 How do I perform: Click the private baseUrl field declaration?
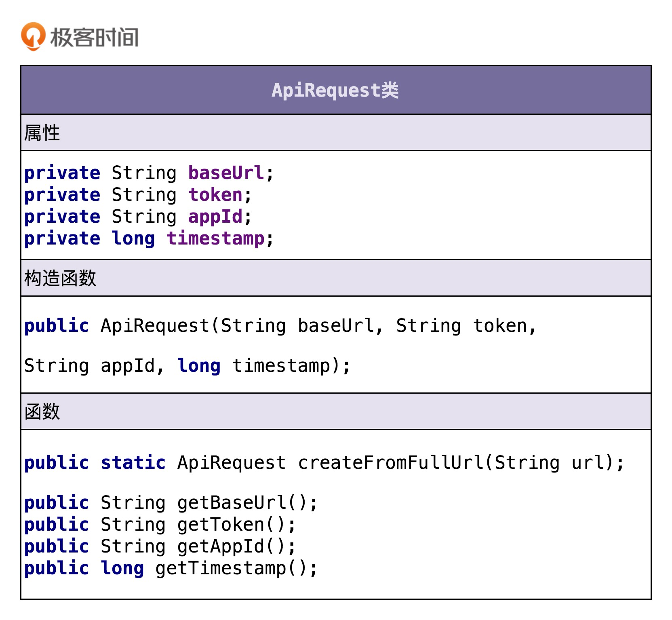(x=149, y=173)
